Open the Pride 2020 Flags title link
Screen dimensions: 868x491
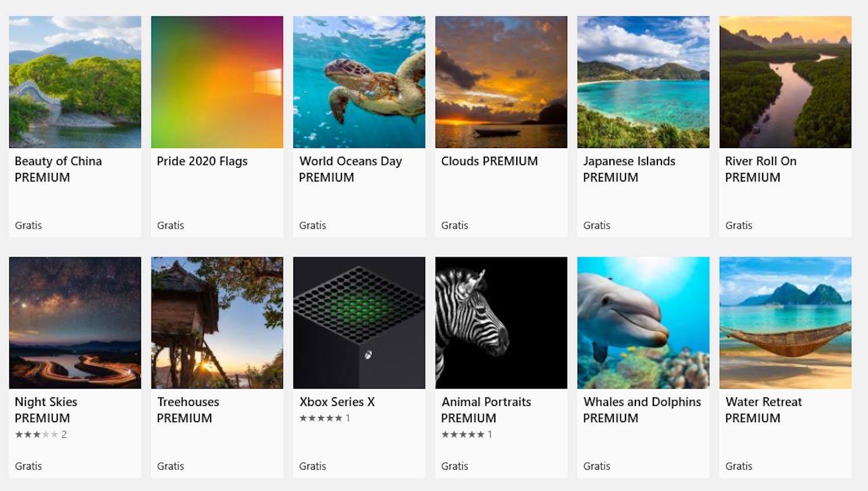coord(201,161)
